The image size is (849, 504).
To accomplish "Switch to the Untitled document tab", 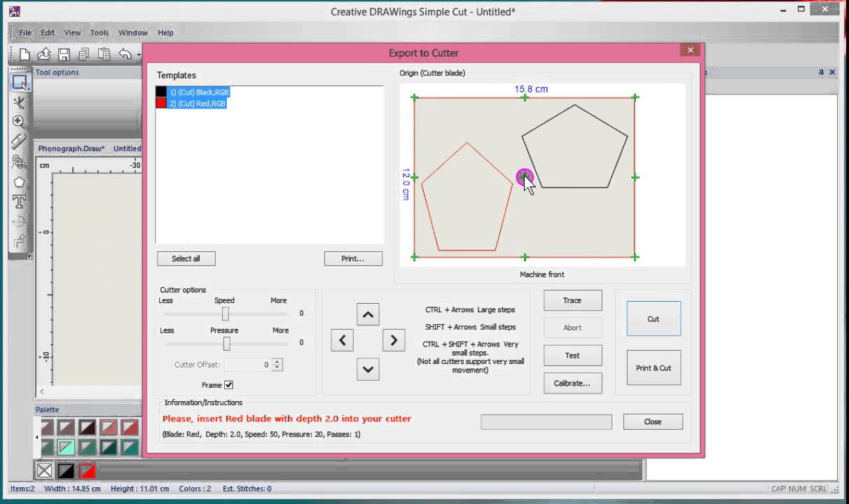I will click(127, 148).
